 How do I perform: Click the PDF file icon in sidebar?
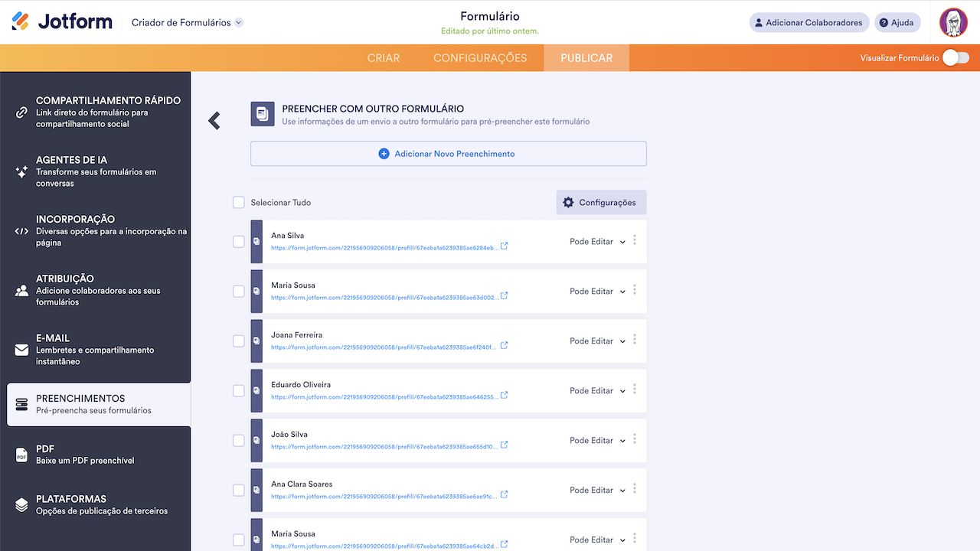click(x=21, y=455)
